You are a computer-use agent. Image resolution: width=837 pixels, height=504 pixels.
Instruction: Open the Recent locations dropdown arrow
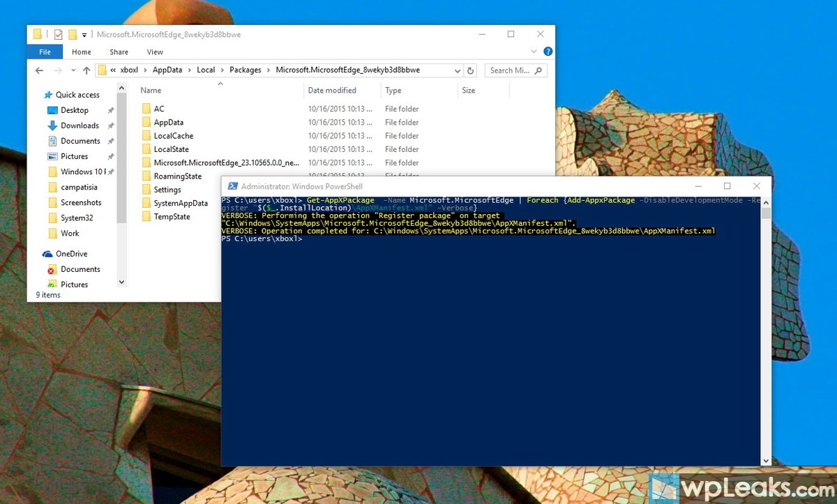click(x=74, y=70)
